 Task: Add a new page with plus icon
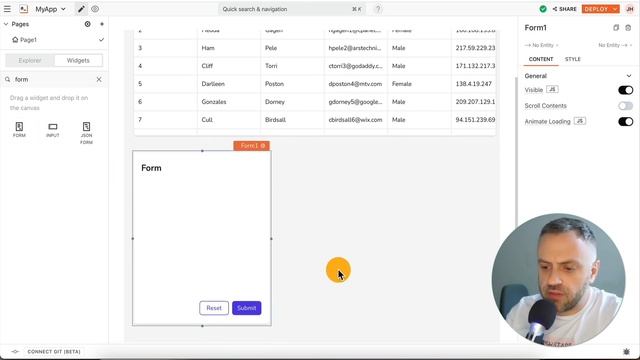tap(102, 24)
